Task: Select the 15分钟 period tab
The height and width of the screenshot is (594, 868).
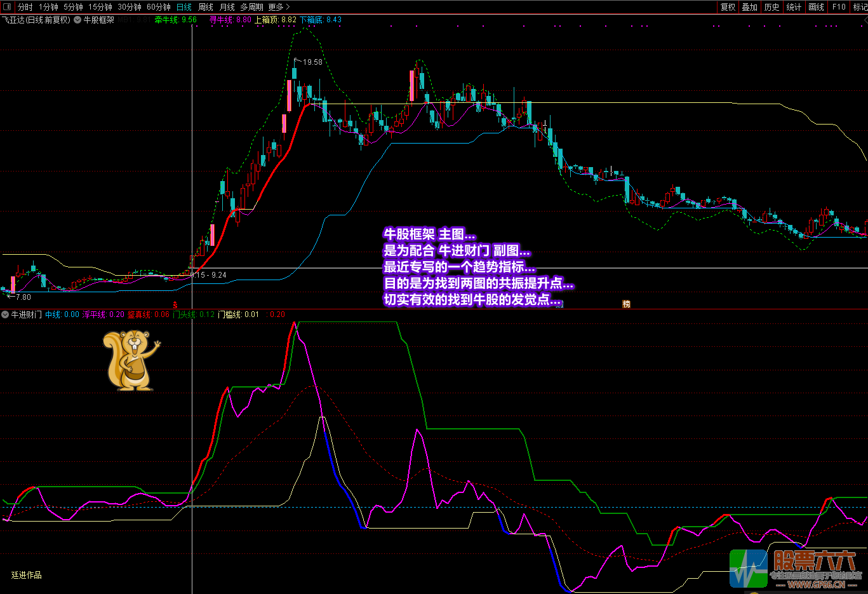Action: [100, 7]
